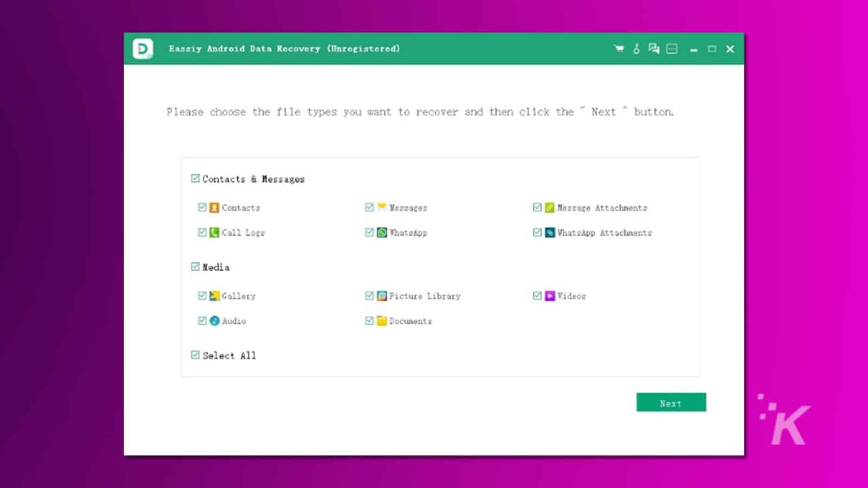Click the "Documents" label text
The height and width of the screenshot is (488, 868).
411,321
